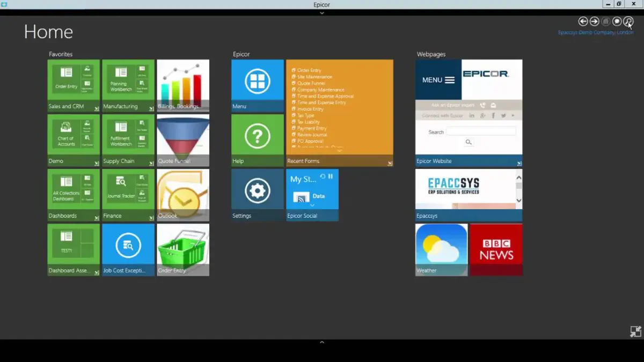This screenshot has width=644, height=362.
Task: Click the Search field on Epicor Website tile
Action: pyautogui.click(x=481, y=131)
